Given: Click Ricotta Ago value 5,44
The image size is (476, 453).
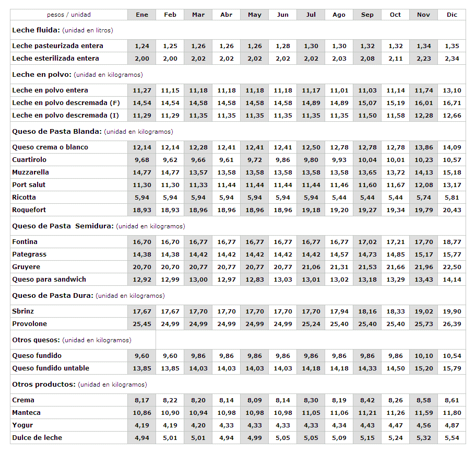Looking at the screenshot, I should [339, 197].
